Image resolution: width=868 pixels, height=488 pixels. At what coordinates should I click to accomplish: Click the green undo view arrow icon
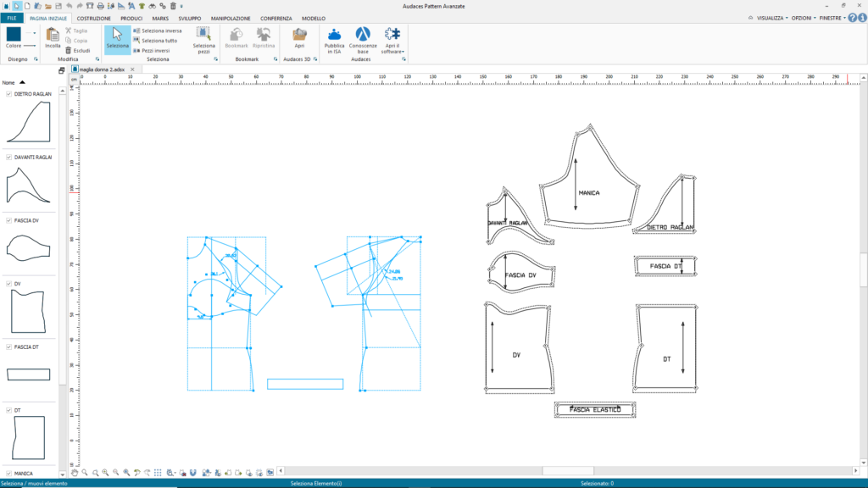136,473
